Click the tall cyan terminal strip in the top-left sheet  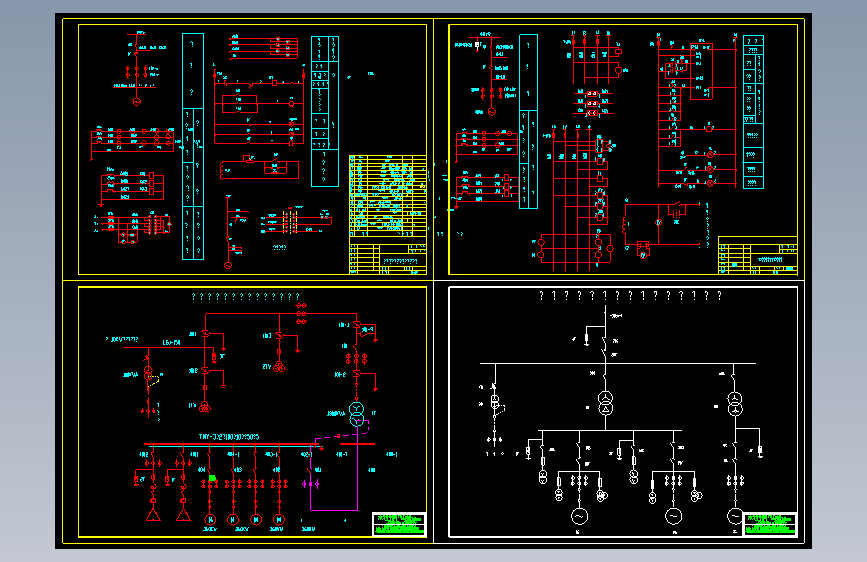(193, 146)
